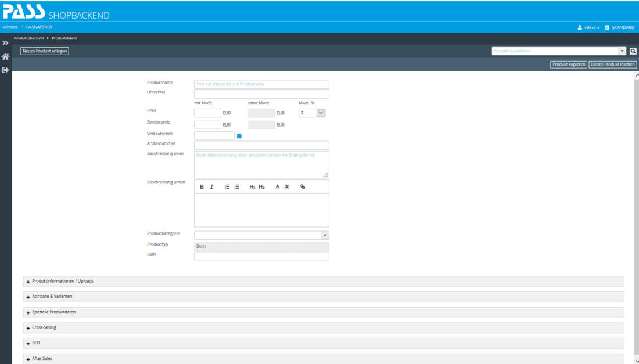
Task: Expand the sidebar with the double chevron
Action: click(x=5, y=41)
